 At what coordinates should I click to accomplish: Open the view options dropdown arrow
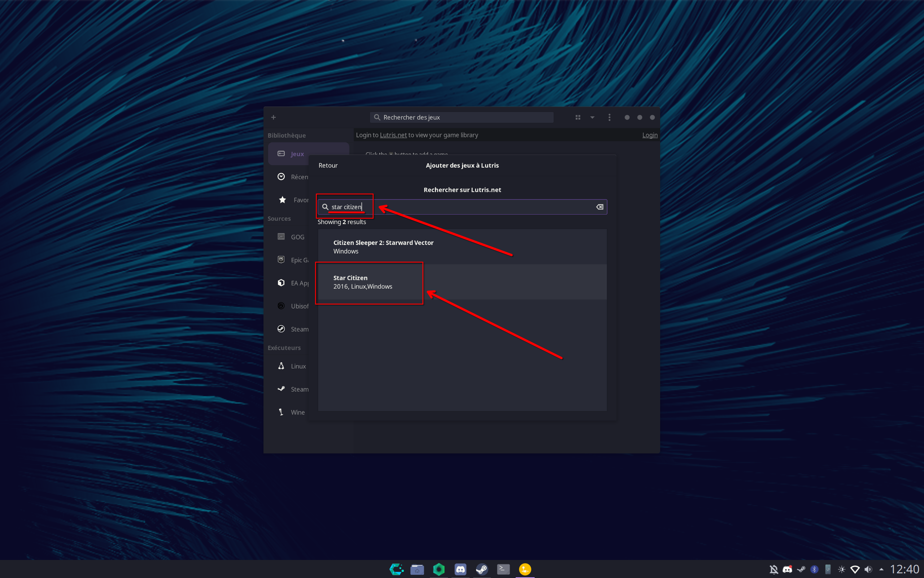click(592, 117)
